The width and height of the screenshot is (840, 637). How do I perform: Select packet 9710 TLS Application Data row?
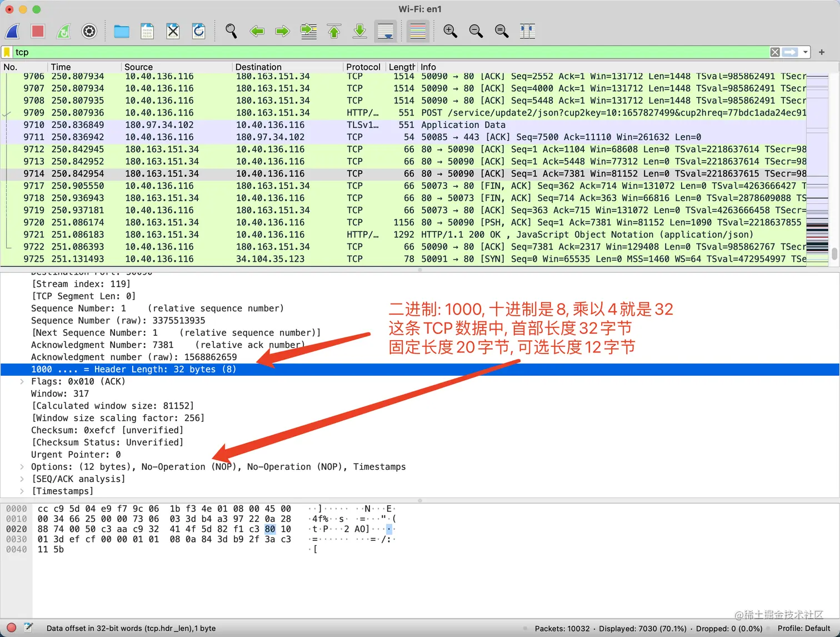point(403,125)
